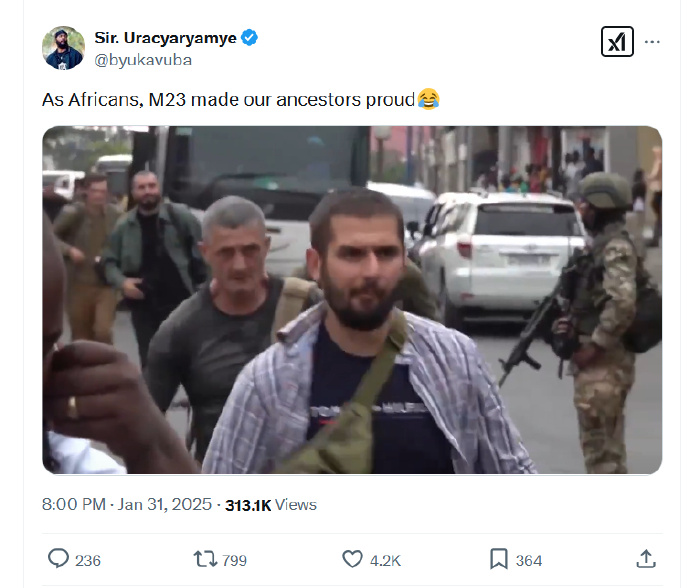
Task: Click the 313.1K Views count
Action: tap(271, 505)
